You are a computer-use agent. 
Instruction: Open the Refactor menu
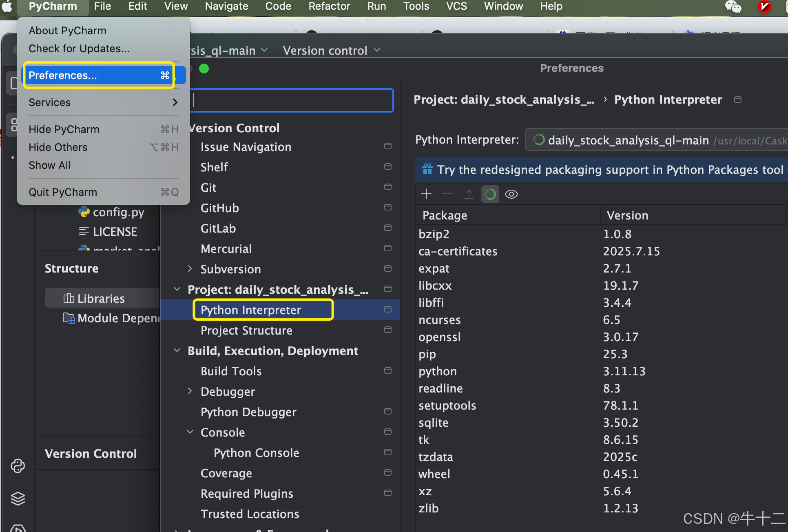click(329, 7)
